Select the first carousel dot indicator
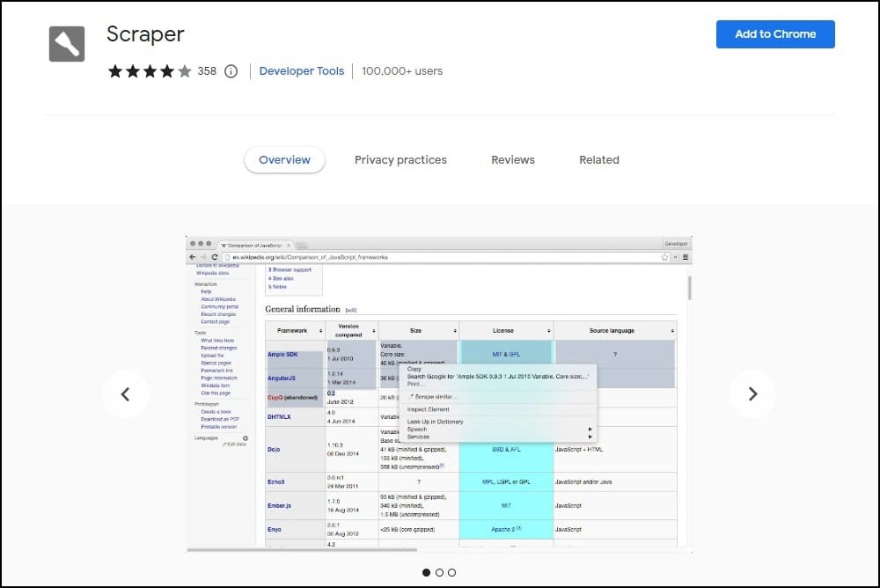 coord(426,572)
